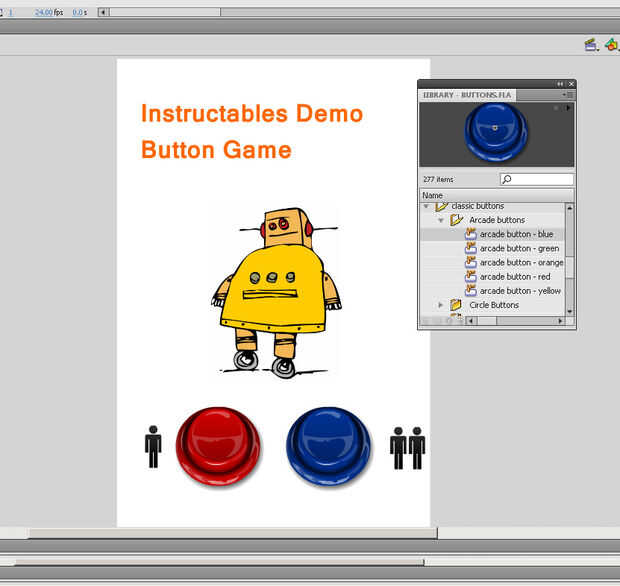This screenshot has height=586, width=620.
Task: Open the Library panel options menu
Action: [568, 95]
